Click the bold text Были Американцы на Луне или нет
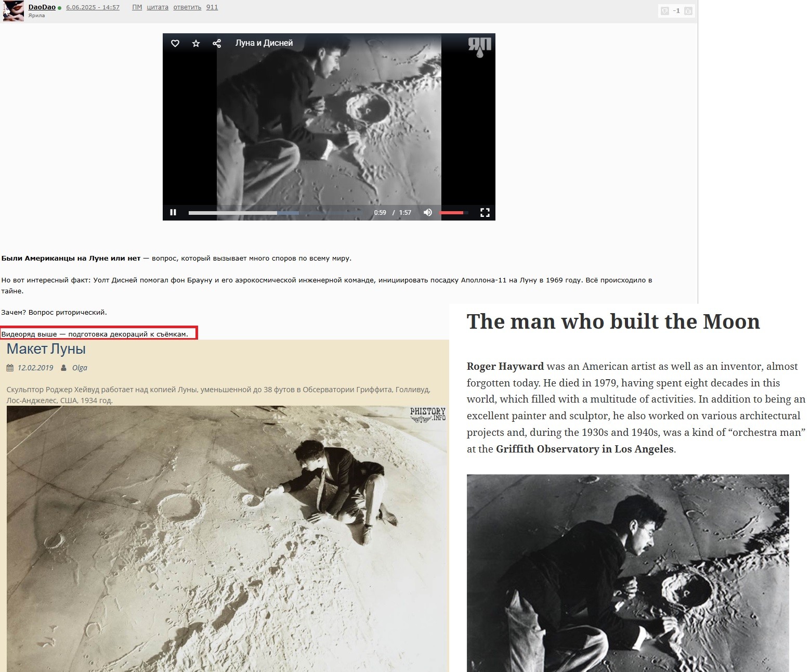The height and width of the screenshot is (672, 811). 71,258
